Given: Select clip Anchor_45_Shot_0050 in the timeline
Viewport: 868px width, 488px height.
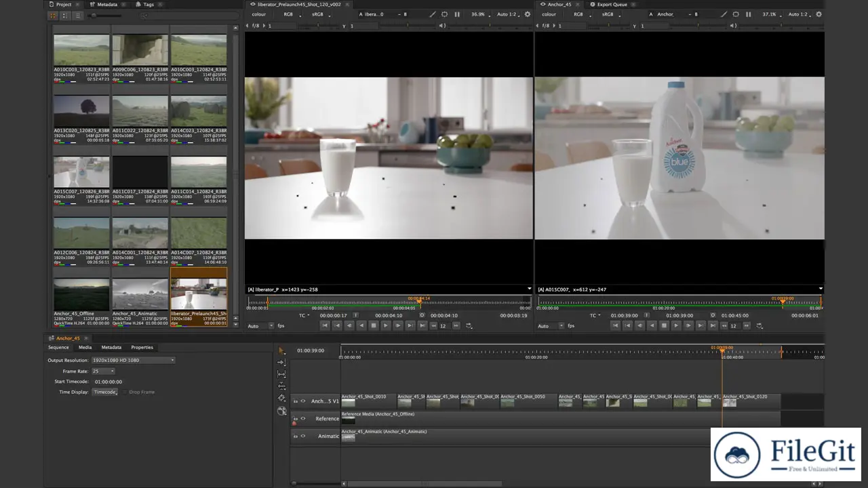Looking at the screenshot, I should point(528,401).
